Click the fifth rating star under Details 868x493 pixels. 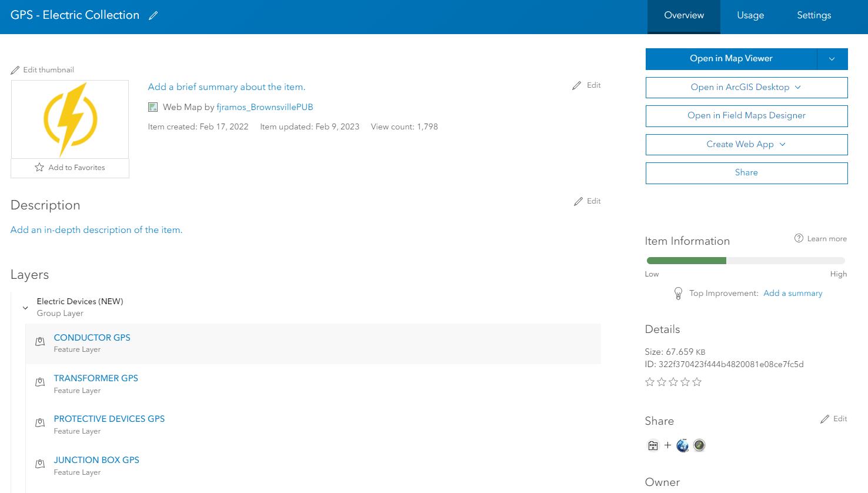tap(697, 382)
